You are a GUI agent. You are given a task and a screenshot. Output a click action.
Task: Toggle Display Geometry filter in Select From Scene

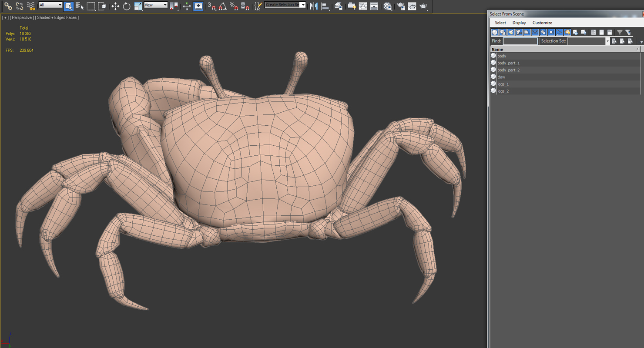tap(495, 32)
